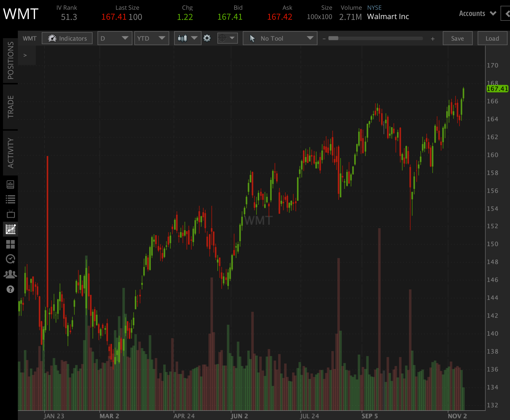510x420 pixels.
Task: Open the watchlist icon in sidebar
Action: click(10, 199)
